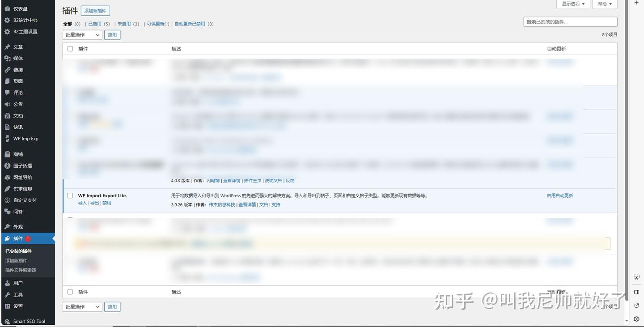Image resolution: width=644 pixels, height=327 pixels.
Task: Select the 评论 comments sidebar icon
Action: (6, 93)
